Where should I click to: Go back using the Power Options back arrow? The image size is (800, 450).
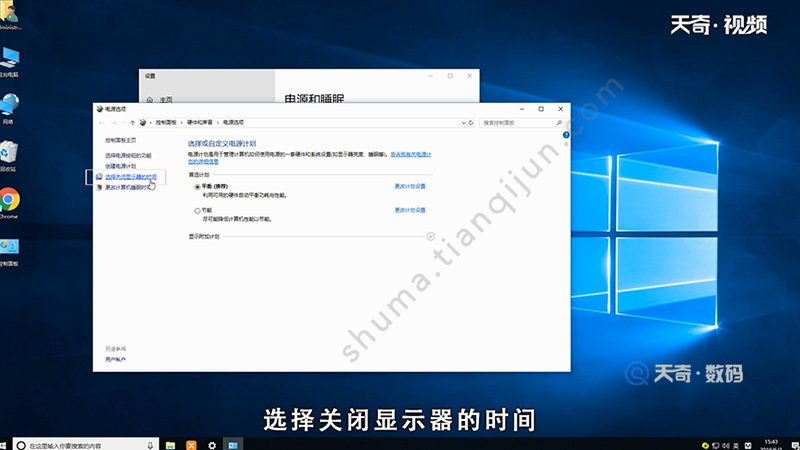[102, 122]
